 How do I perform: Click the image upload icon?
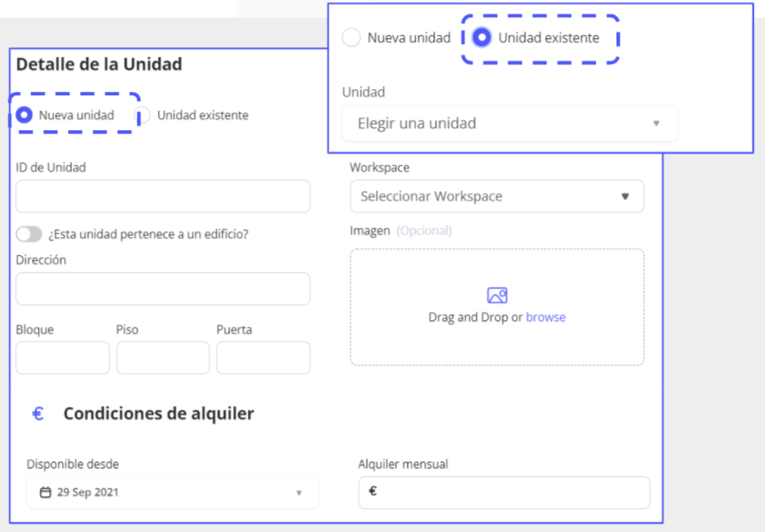497,296
